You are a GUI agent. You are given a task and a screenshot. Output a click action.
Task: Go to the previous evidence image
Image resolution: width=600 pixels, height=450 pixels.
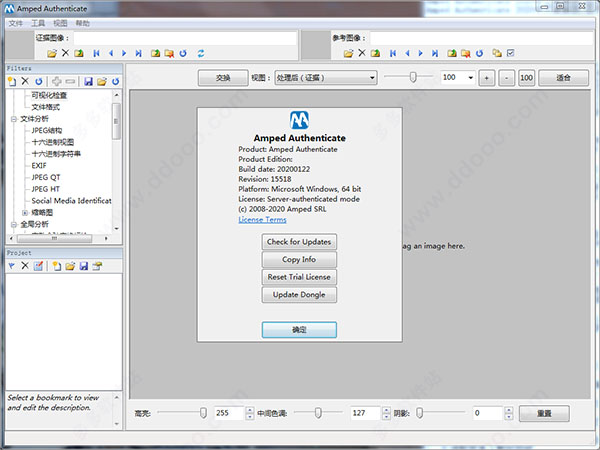(x=111, y=53)
